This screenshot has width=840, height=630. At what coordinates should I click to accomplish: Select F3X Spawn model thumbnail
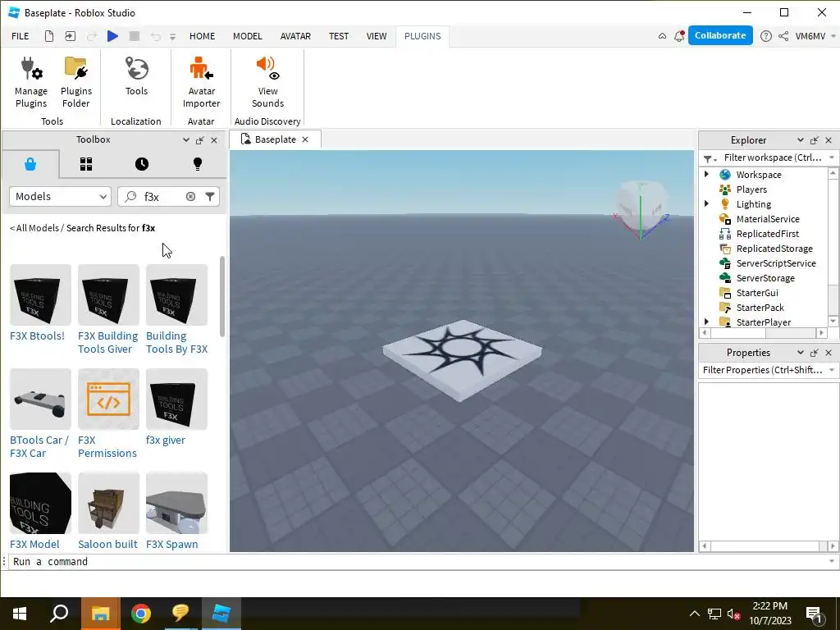[x=176, y=503]
